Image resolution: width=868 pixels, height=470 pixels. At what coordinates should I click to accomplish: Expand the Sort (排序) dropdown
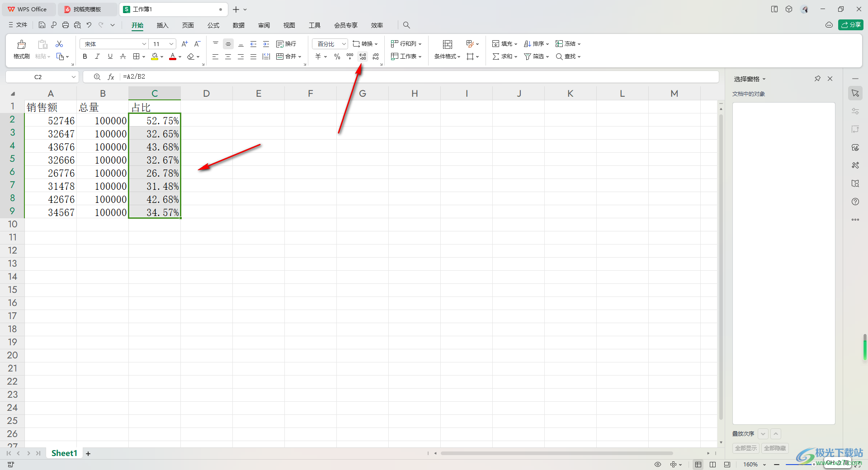[x=547, y=44]
